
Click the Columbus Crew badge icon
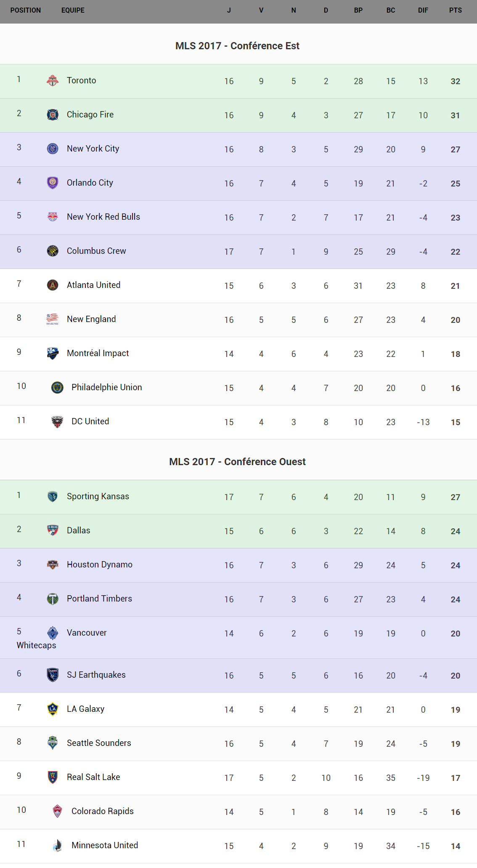tap(53, 251)
